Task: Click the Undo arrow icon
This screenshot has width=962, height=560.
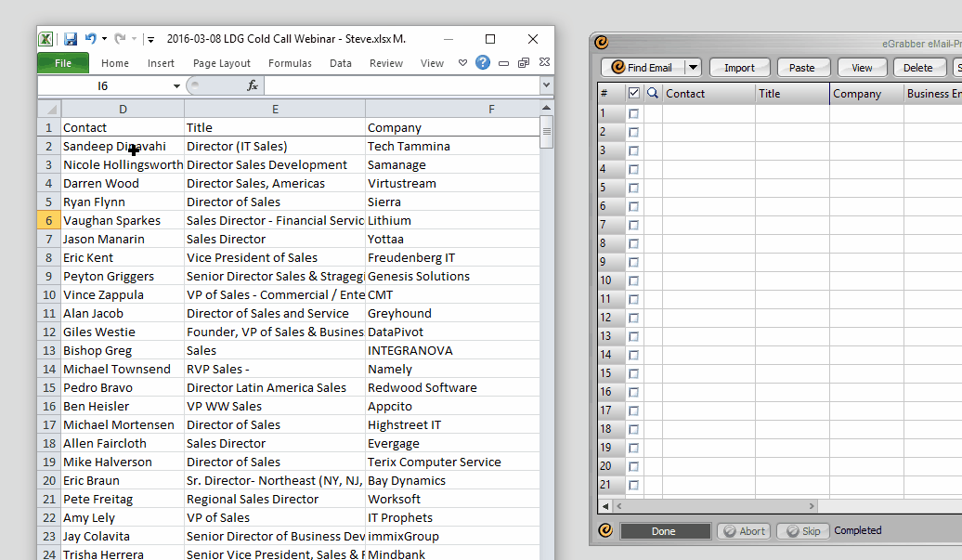Action: [90, 39]
